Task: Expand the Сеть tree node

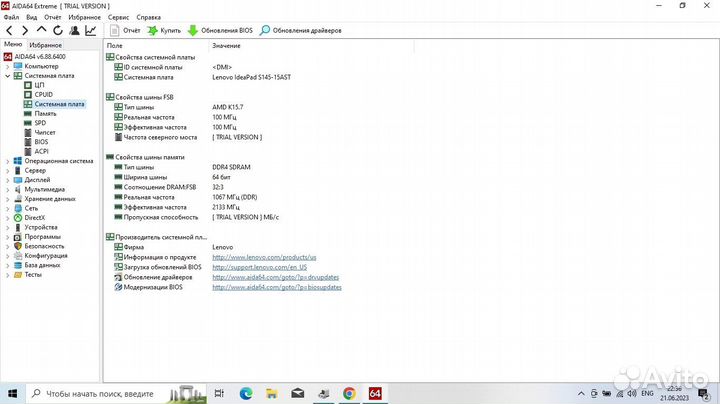Action: click(7, 208)
